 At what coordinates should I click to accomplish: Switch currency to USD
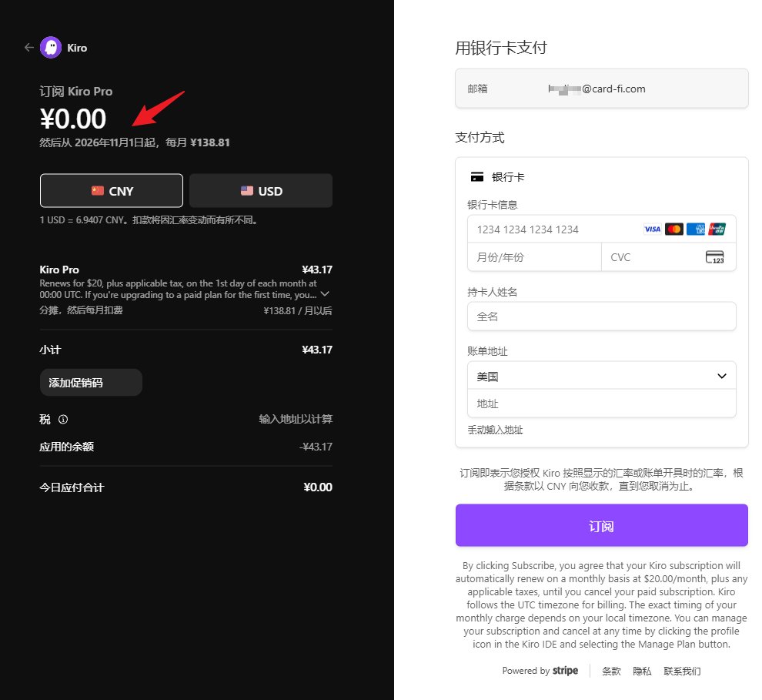(261, 190)
